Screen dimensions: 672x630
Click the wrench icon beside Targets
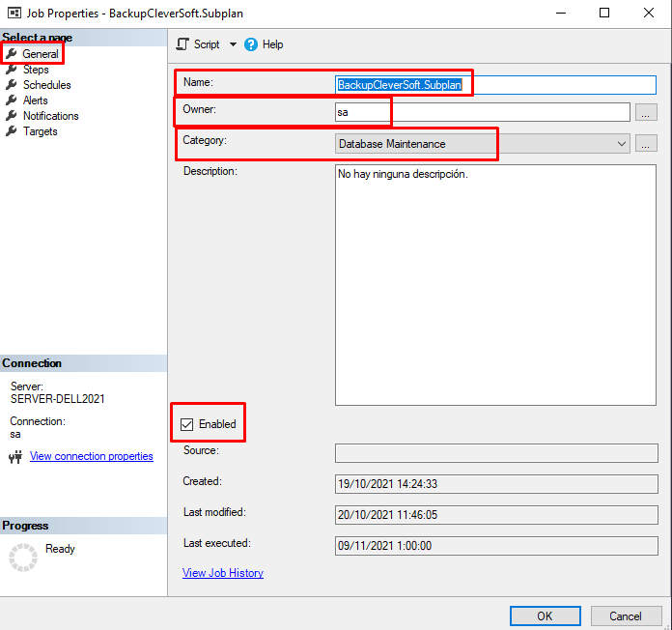[12, 131]
